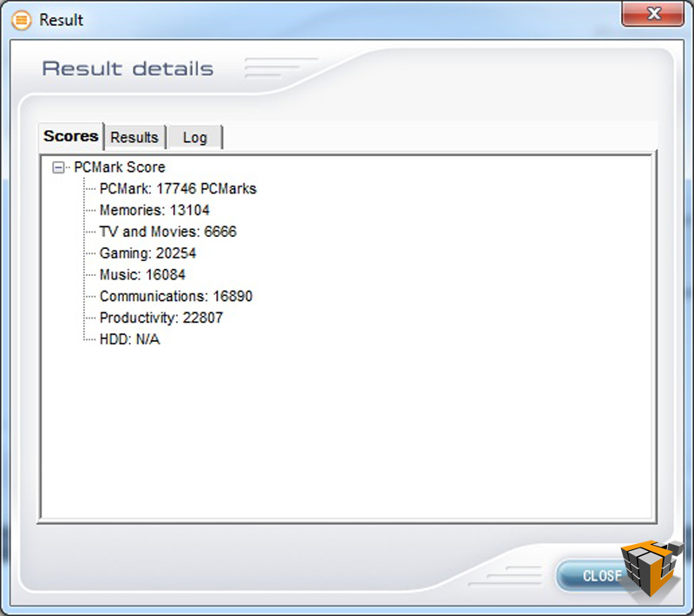Select the Music: 16084 row
Screen dimensions: 694x616
142,275
